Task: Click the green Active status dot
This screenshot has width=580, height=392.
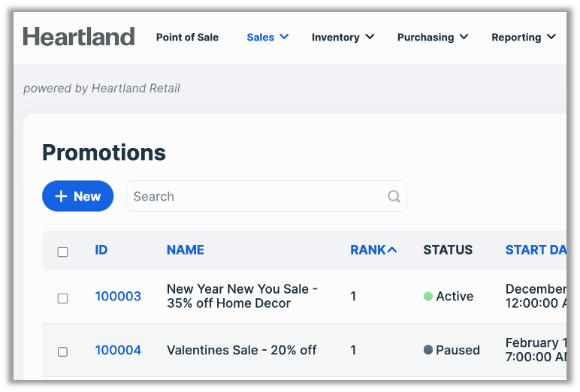Action: 428,297
